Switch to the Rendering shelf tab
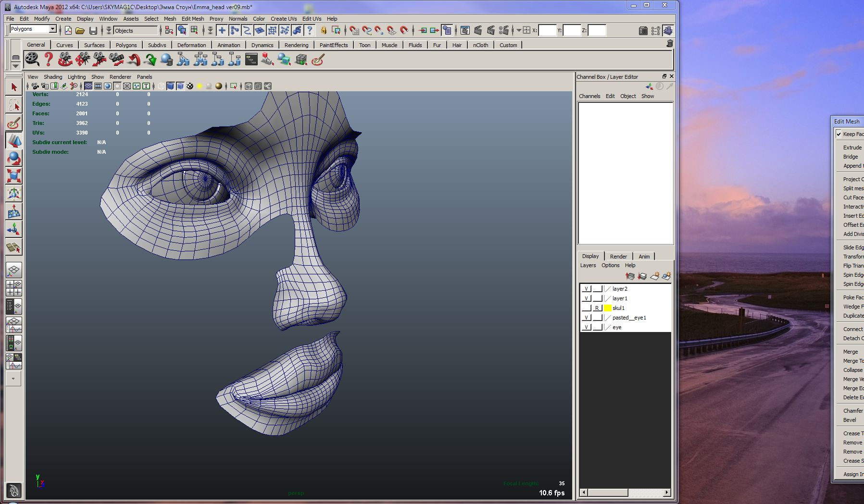864x504 pixels. pyautogui.click(x=296, y=45)
